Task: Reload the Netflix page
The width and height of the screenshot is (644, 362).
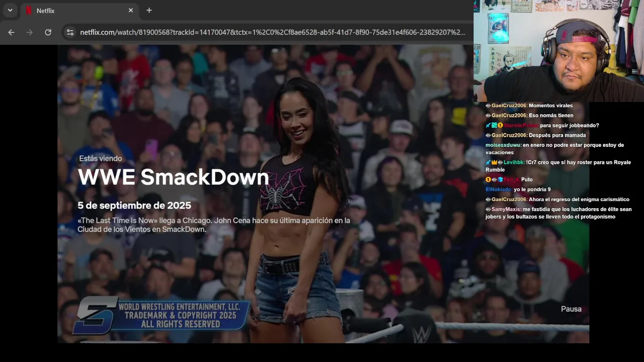Action: [x=48, y=32]
